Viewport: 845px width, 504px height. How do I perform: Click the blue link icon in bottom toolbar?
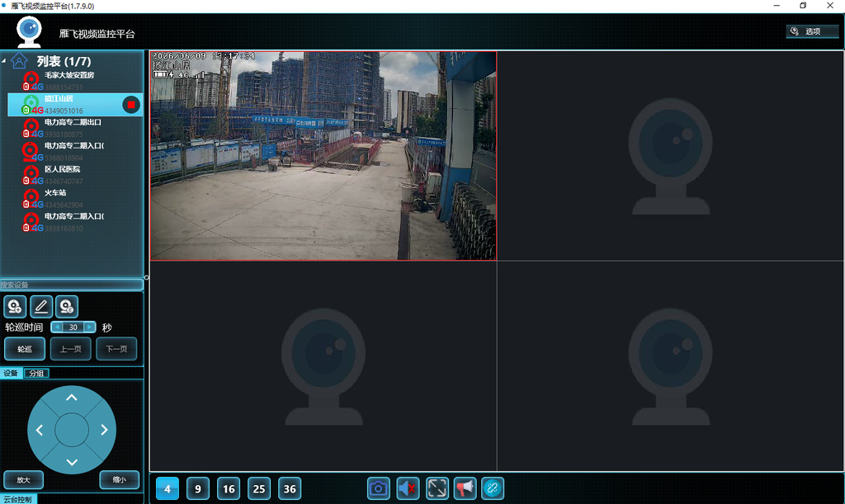(x=493, y=488)
